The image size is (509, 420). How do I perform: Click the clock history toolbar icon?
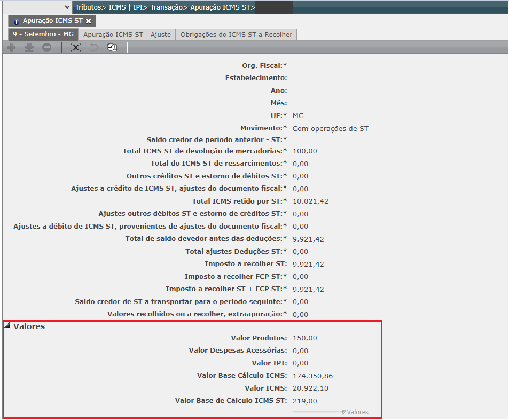click(x=111, y=48)
